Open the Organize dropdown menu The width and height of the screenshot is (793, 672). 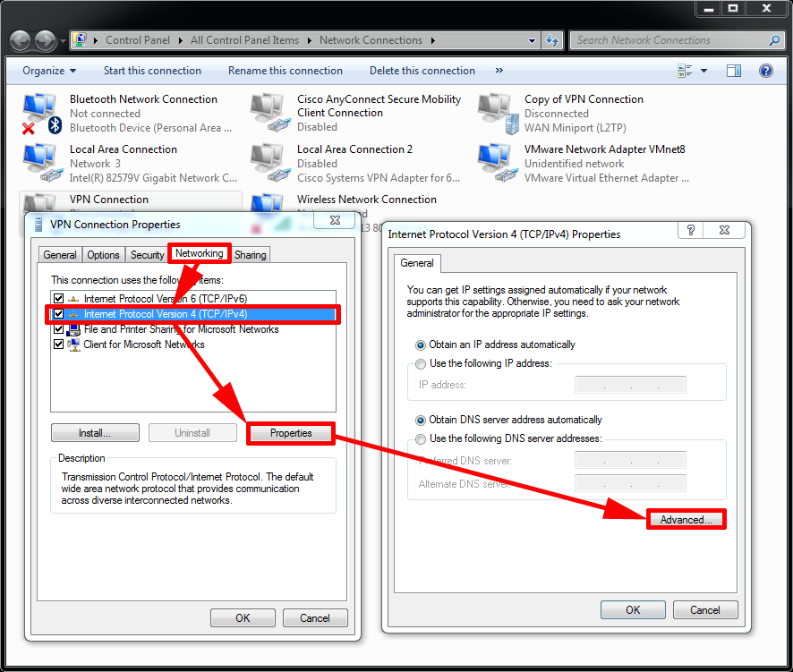(x=49, y=71)
